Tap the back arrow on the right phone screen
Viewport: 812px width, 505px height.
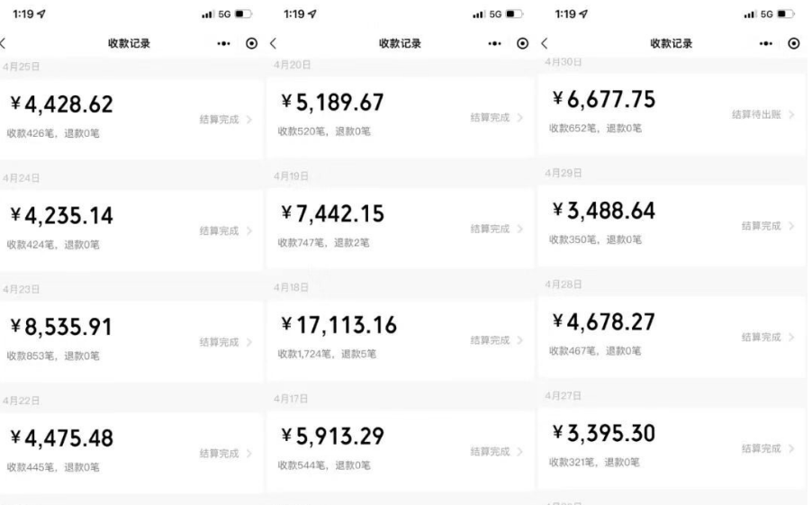click(x=544, y=43)
